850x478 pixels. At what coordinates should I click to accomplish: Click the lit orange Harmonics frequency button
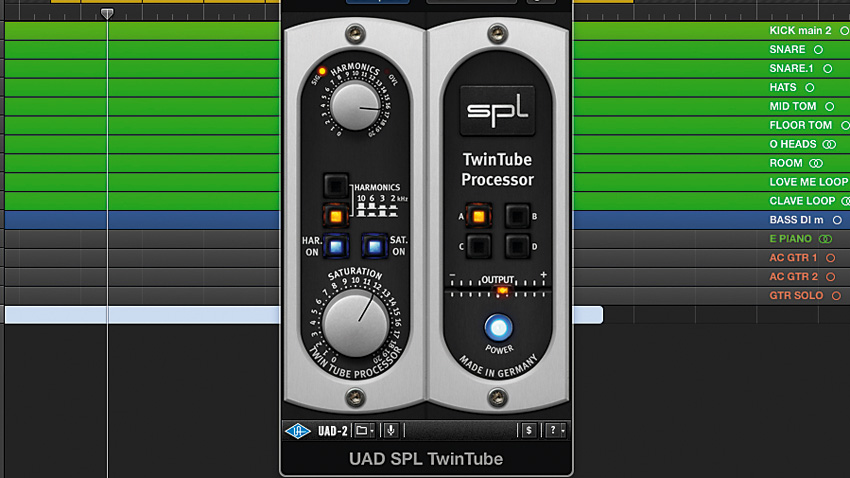point(336,216)
